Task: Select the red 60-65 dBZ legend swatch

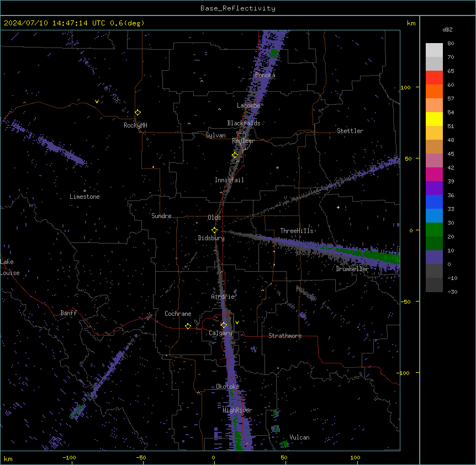Action: pyautogui.click(x=434, y=78)
